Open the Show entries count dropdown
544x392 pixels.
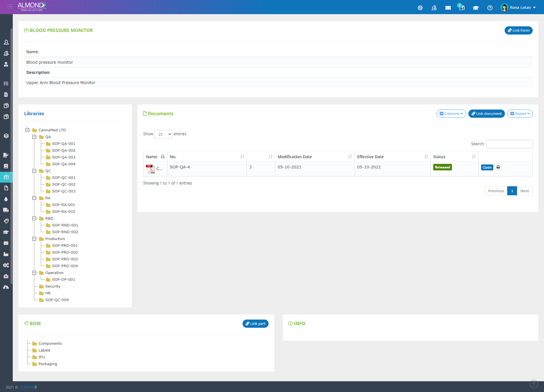163,134
